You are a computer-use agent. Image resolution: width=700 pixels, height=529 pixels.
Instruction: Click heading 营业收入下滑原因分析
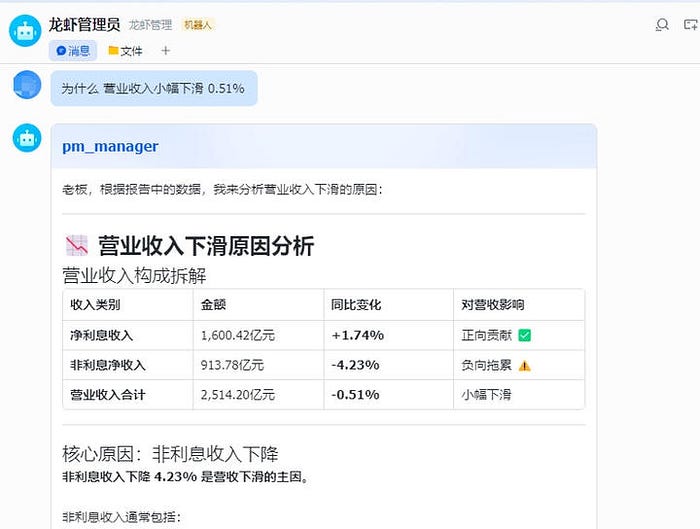(x=206, y=246)
